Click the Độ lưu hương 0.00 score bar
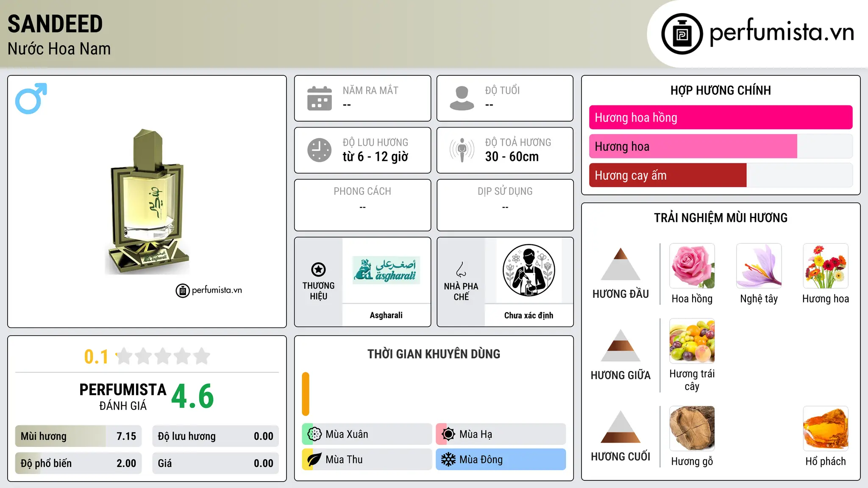The width and height of the screenshot is (868, 488). pyautogui.click(x=216, y=436)
